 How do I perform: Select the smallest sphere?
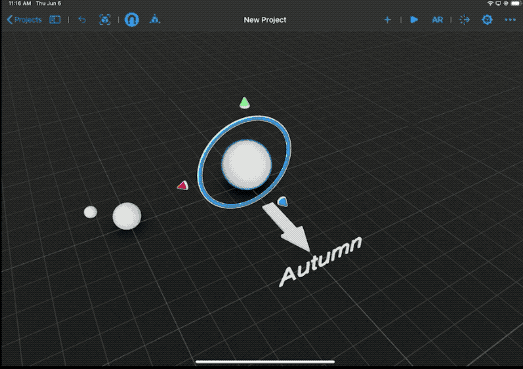tap(90, 212)
